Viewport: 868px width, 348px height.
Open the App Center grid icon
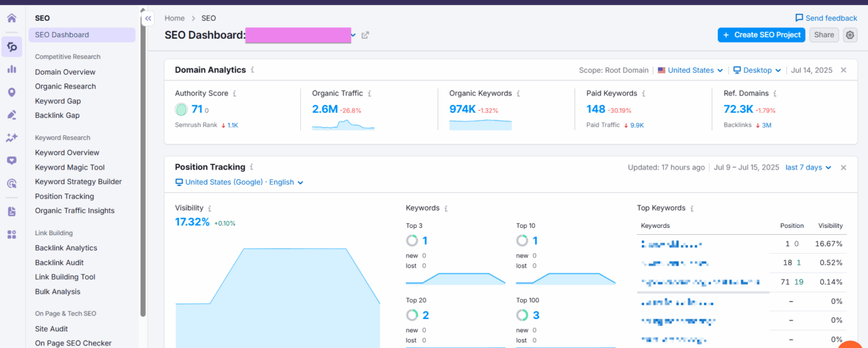point(11,235)
